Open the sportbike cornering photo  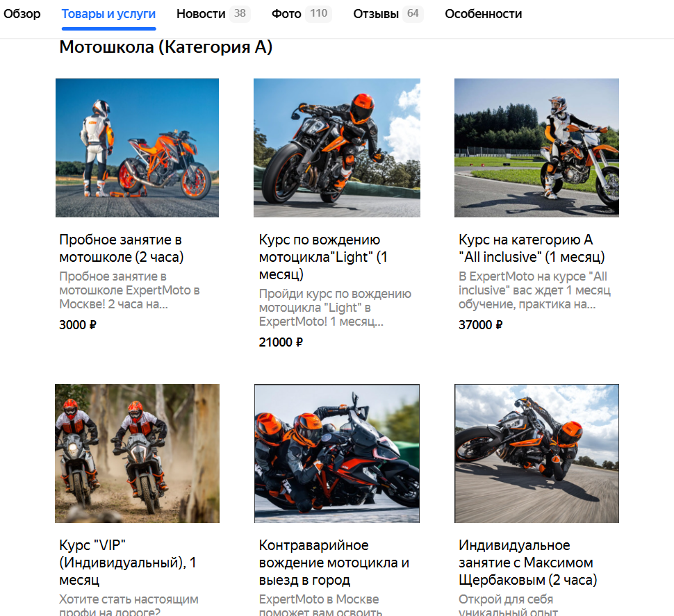[336, 453]
